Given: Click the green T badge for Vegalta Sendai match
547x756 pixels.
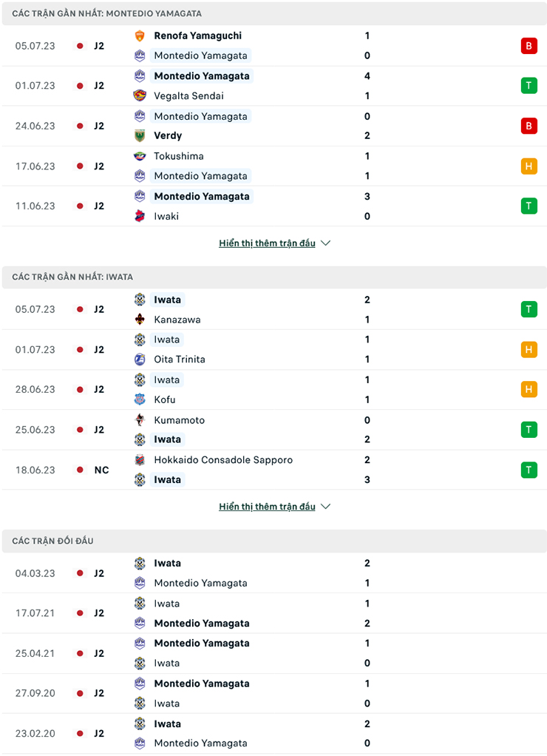Looking at the screenshot, I should pos(529,86).
